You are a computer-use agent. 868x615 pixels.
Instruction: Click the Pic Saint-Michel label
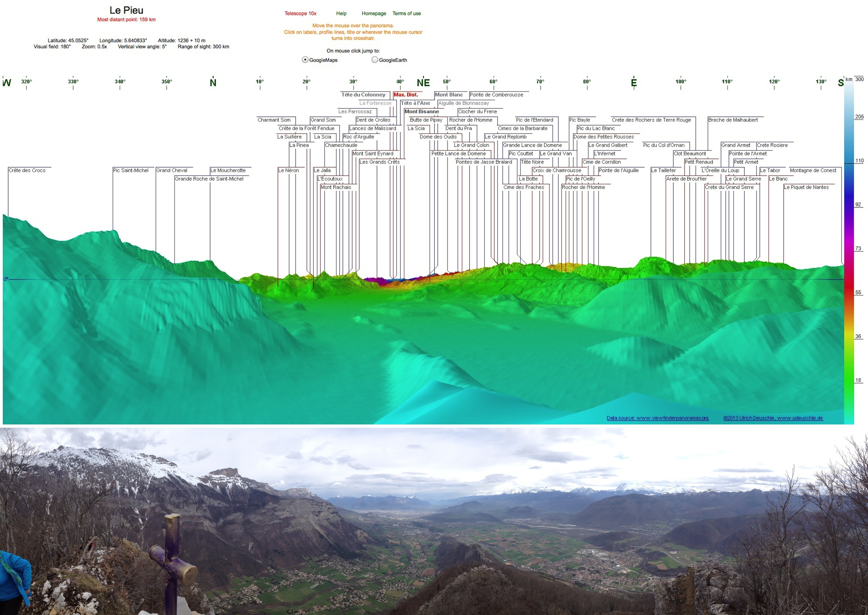pos(131,170)
